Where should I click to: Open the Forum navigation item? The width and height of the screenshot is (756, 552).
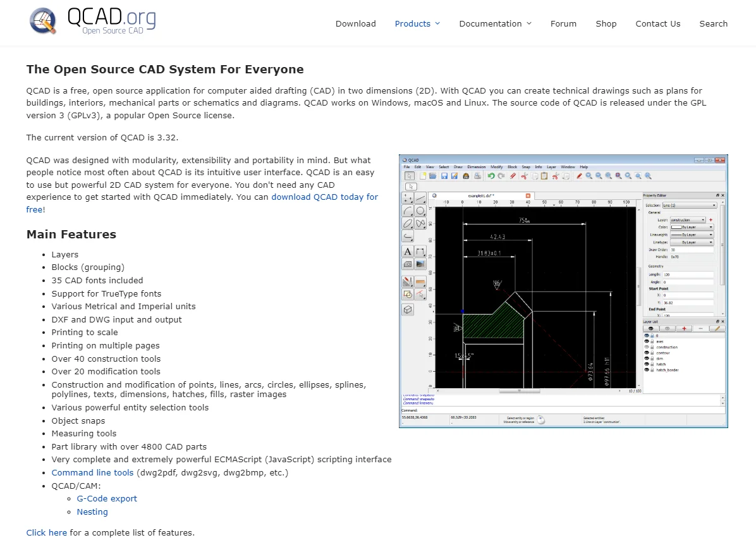(x=563, y=23)
